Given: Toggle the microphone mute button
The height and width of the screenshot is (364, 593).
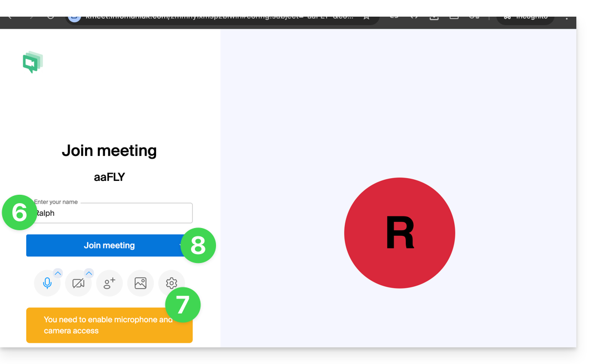Looking at the screenshot, I should (47, 284).
